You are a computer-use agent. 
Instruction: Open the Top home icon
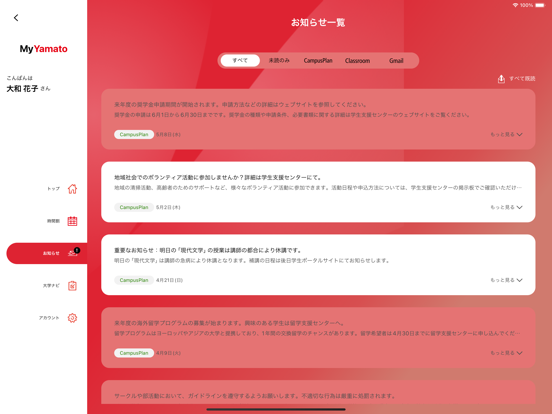click(x=72, y=189)
